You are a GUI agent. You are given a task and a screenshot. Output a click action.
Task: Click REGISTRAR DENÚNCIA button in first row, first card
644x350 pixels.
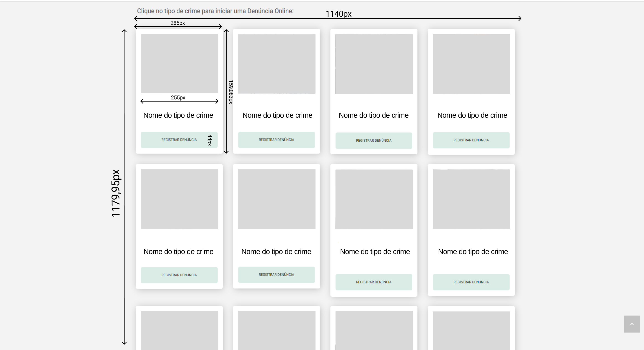179,140
